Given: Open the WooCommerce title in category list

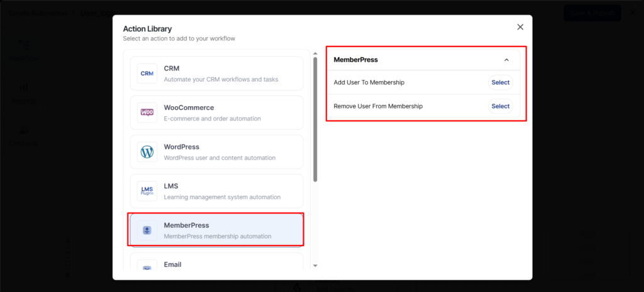Looking at the screenshot, I should tap(189, 107).
